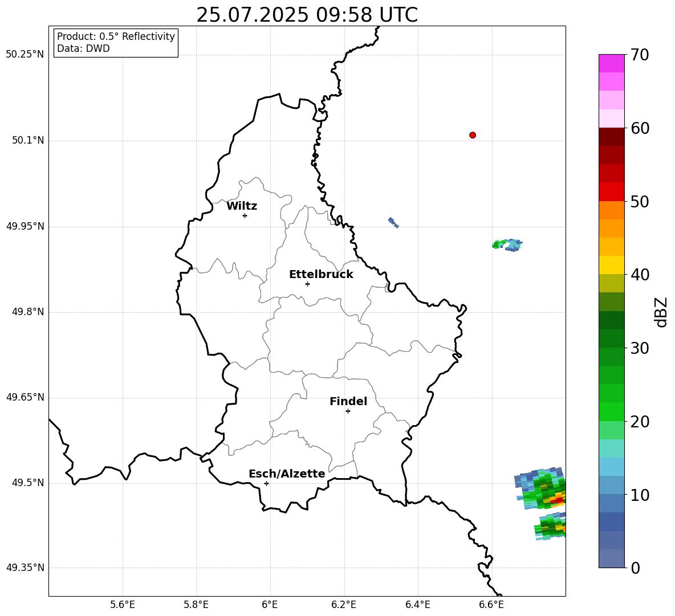
Task: Click the 40 value on colorbar
Action: [x=639, y=275]
